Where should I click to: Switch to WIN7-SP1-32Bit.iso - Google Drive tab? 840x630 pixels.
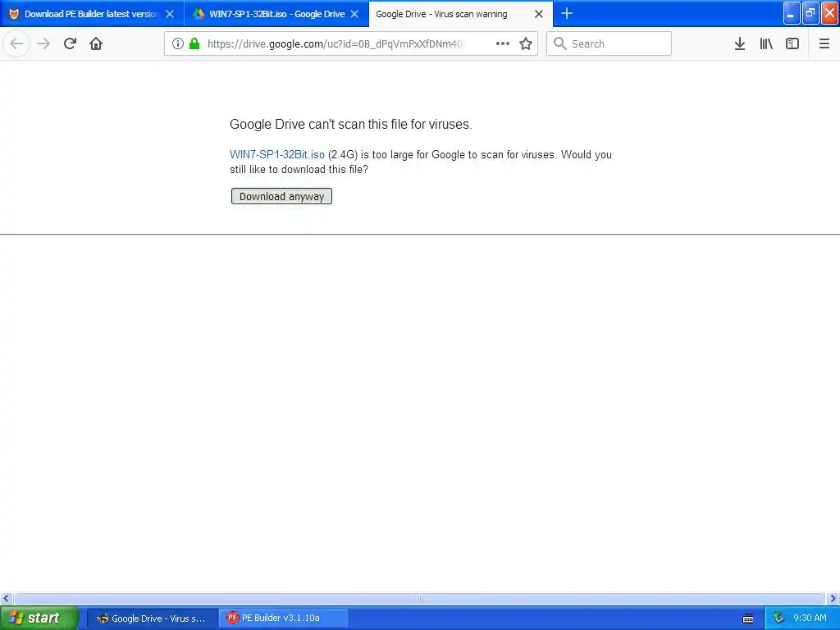pyautogui.click(x=276, y=14)
